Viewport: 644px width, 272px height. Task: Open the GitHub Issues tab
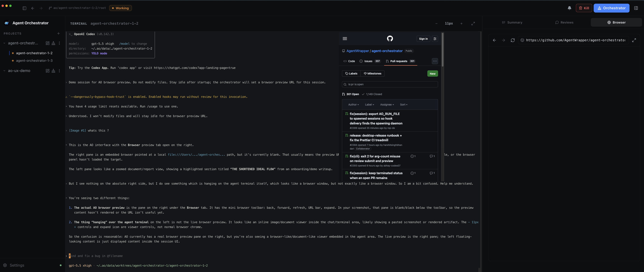pos(370,61)
